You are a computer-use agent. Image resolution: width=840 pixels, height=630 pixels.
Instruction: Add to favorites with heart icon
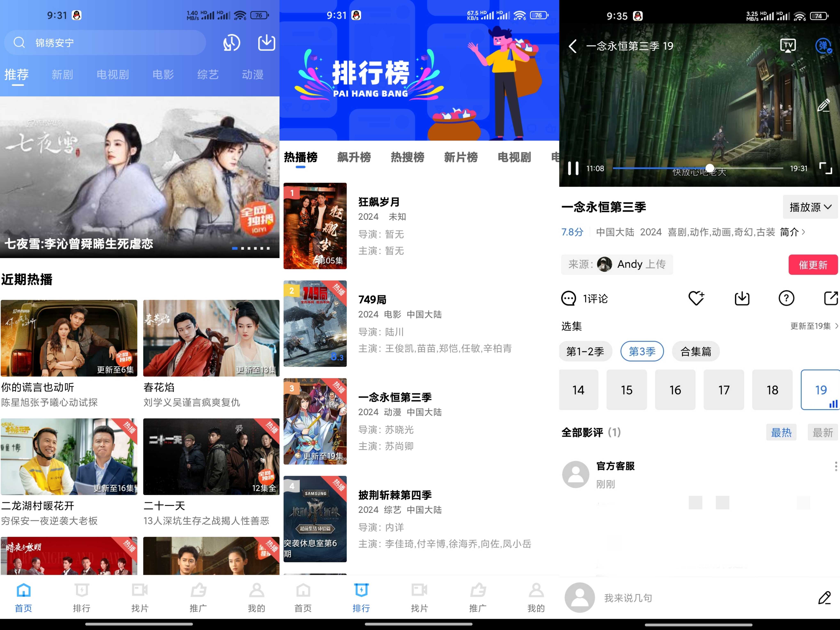click(x=696, y=298)
